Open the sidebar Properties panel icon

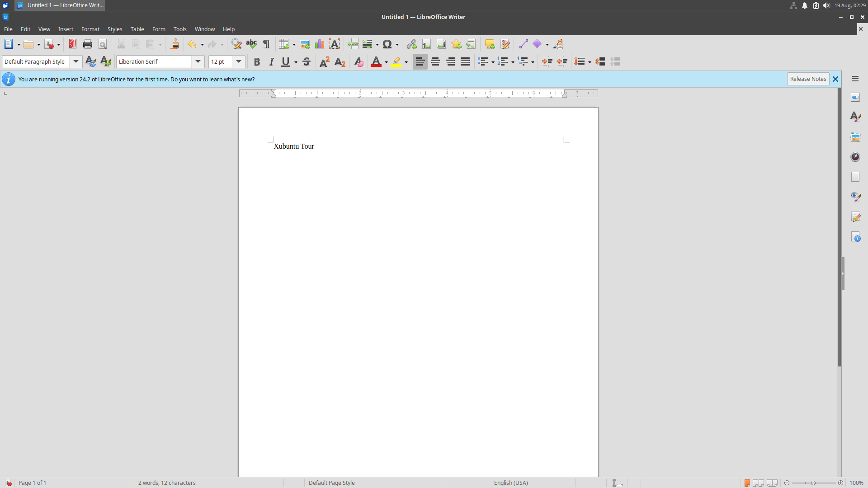click(855, 98)
